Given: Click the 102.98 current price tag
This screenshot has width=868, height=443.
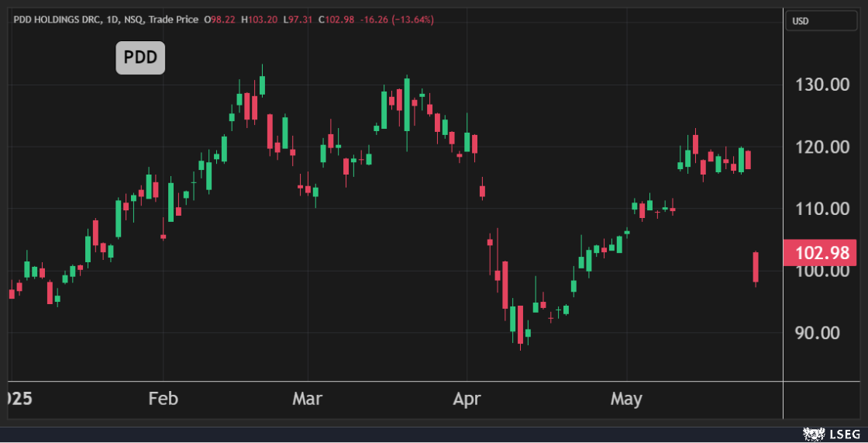Looking at the screenshot, I should click(x=820, y=253).
